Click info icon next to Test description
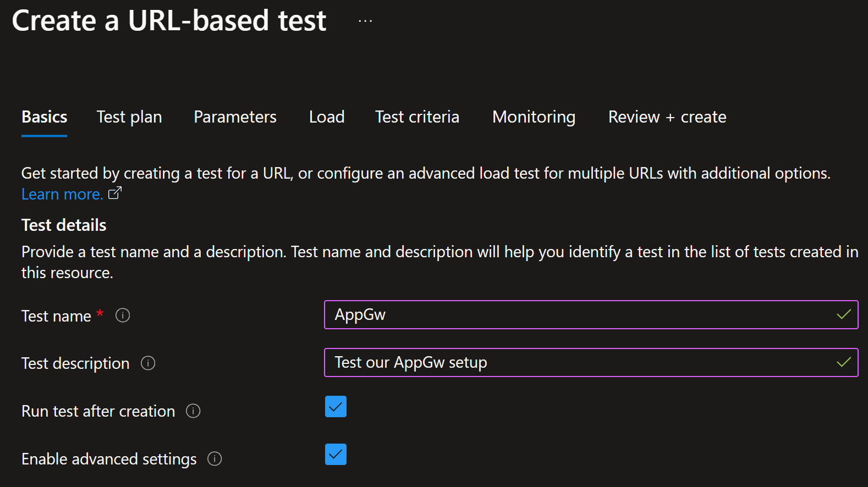Viewport: 868px width, 487px height. pyautogui.click(x=148, y=363)
